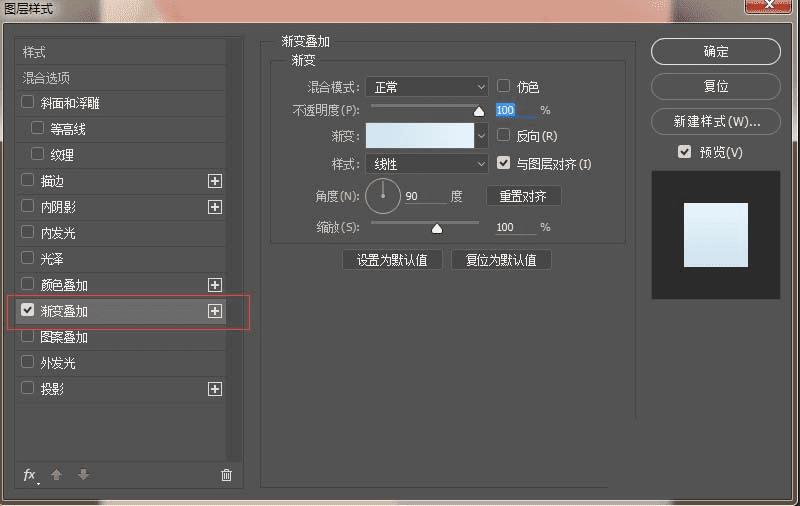The image size is (800, 506).
Task: Click the 确定 button
Action: tap(716, 52)
